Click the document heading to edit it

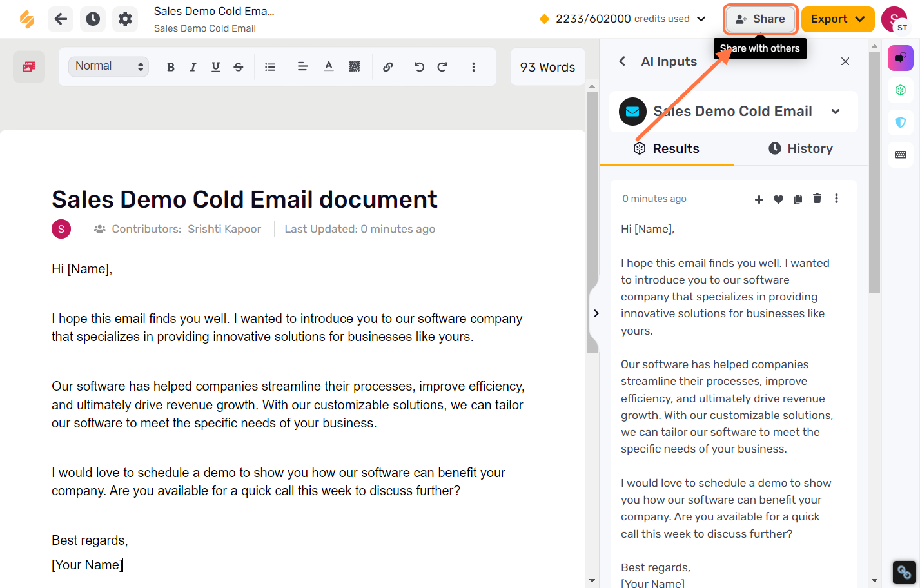click(244, 199)
